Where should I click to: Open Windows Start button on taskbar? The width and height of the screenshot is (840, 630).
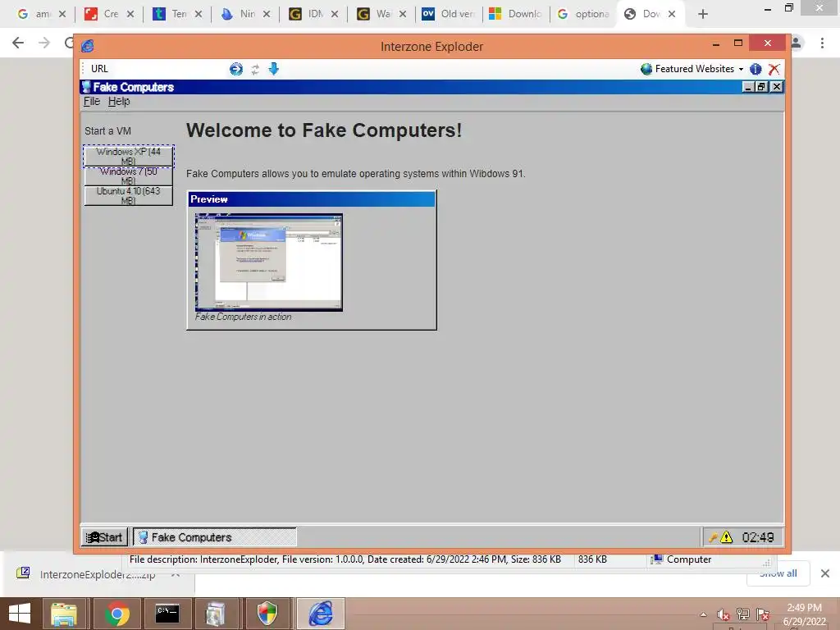click(20, 614)
